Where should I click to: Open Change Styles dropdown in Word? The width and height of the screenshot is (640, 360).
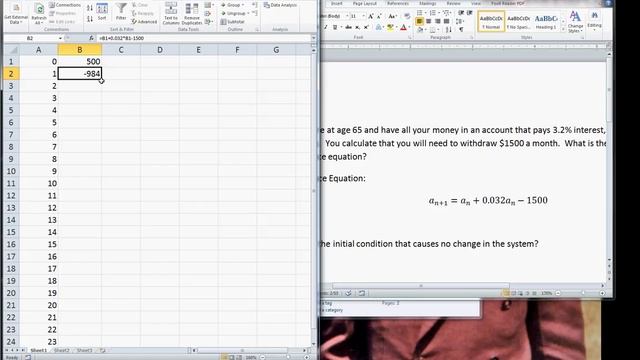575,22
